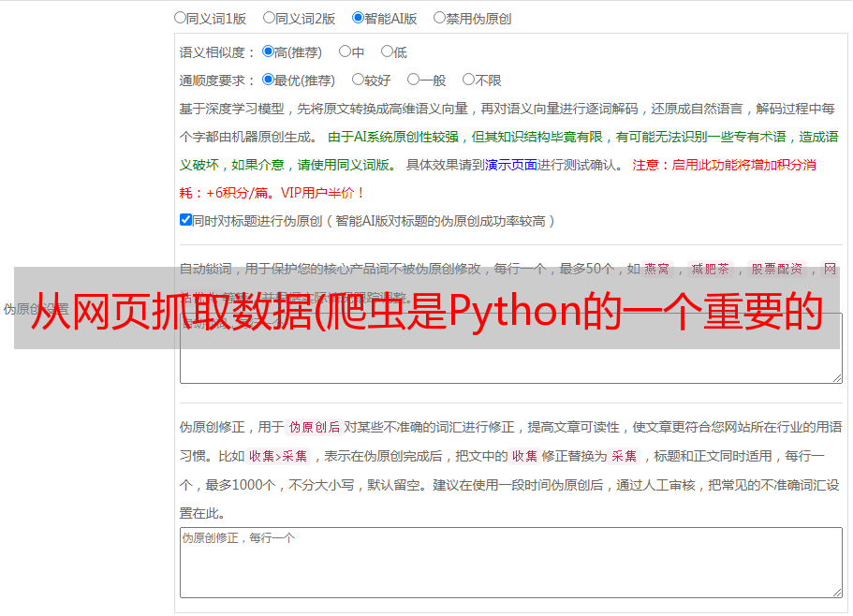853x616 pixels.
Task: Click the red VIP用户半价 notice text
Action: point(323,193)
